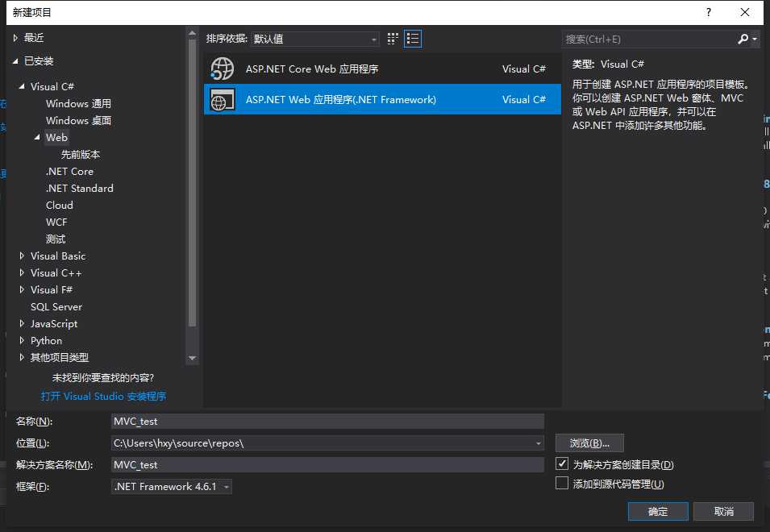Click the ASP.NET Core Web globe icon
Screen dimensions: 770x532
[x=222, y=69]
